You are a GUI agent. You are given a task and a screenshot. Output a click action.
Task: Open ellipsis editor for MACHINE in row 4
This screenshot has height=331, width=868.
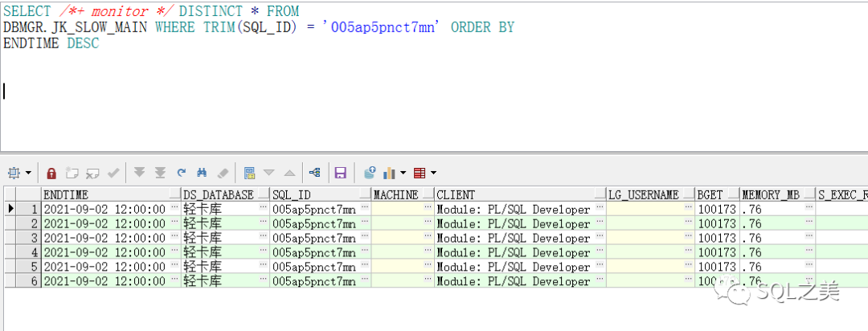(x=428, y=250)
